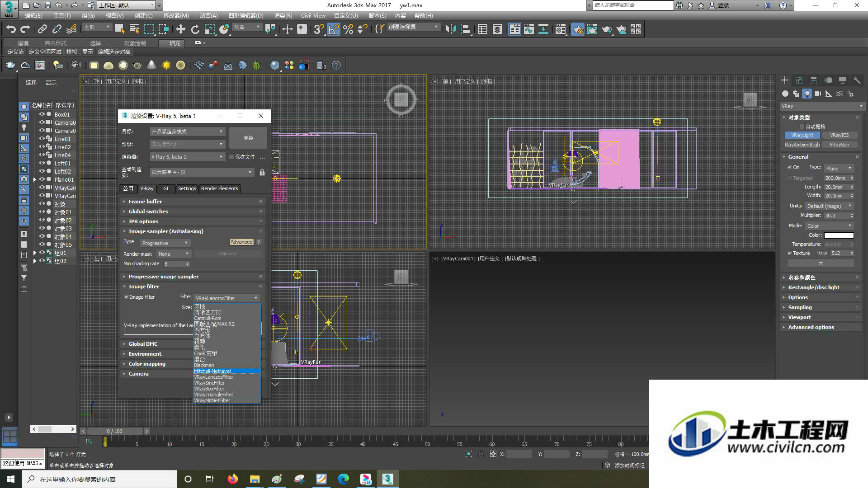This screenshot has width=868, height=489.
Task: Open the light Type Plane dropdown
Action: [x=839, y=168]
